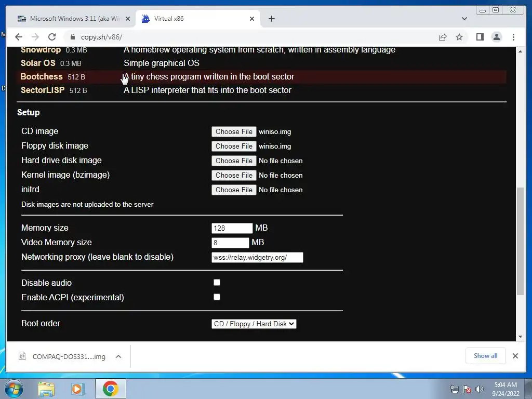Open Windows Explorer from the taskbar
Image resolution: width=532 pixels, height=399 pixels.
[x=46, y=389]
